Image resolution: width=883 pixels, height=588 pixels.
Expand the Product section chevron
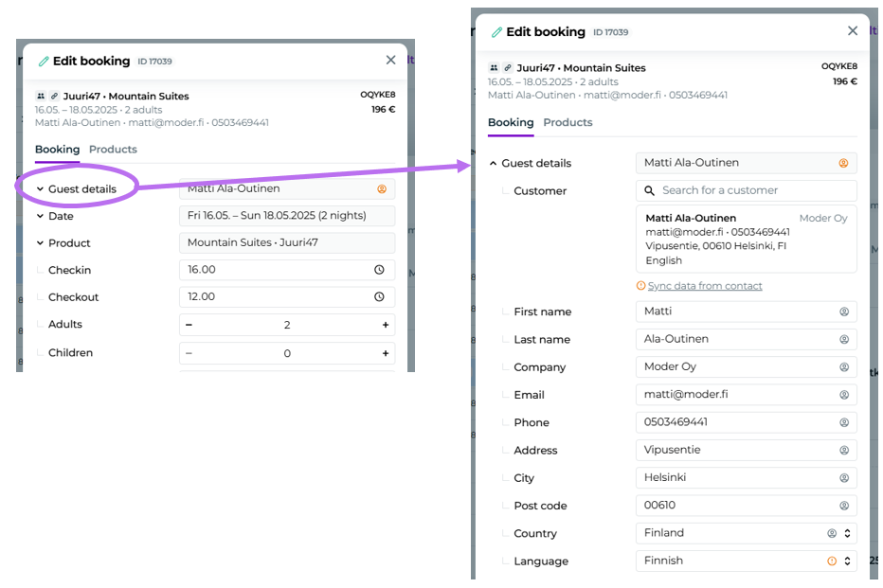click(x=41, y=243)
